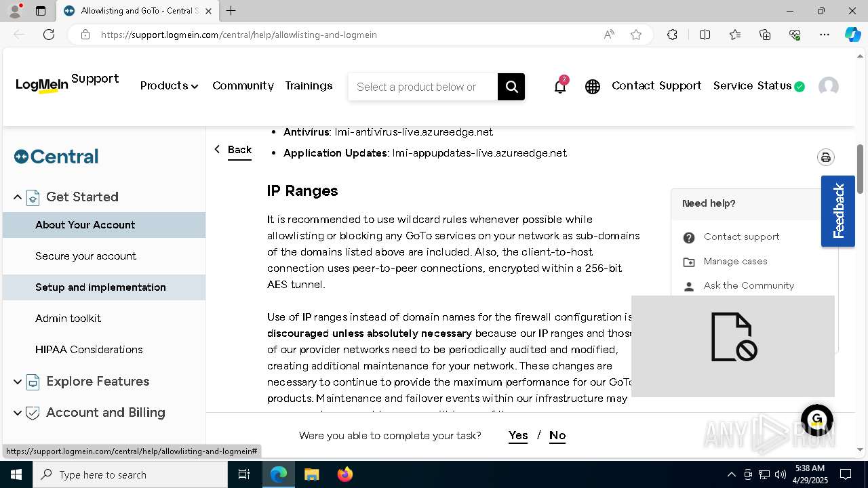This screenshot has height=488, width=868.
Task: Click the page vertical scrollbar thumb
Action: [861, 168]
